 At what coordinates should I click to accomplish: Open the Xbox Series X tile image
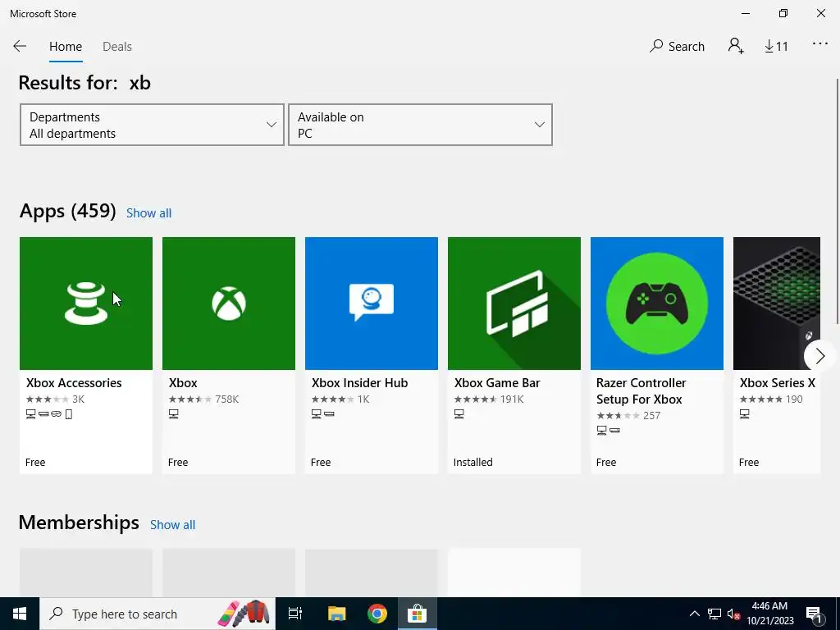776,304
